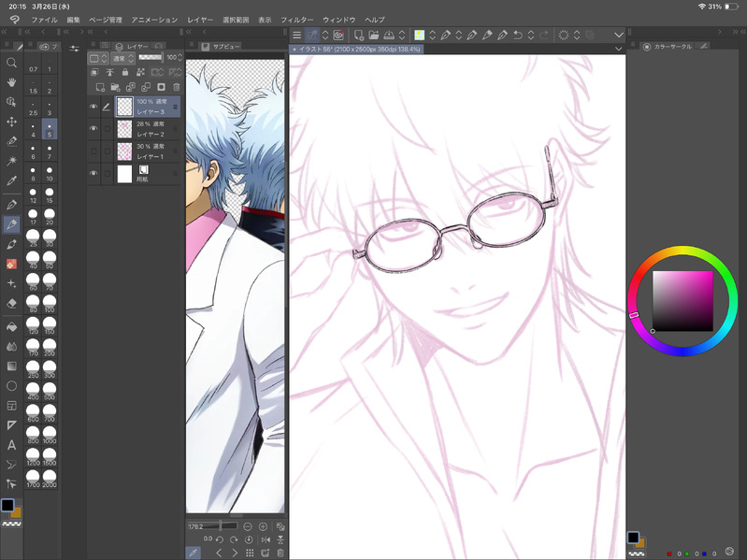Select brush size 0.7
This screenshot has width=747, height=560.
coord(33,65)
